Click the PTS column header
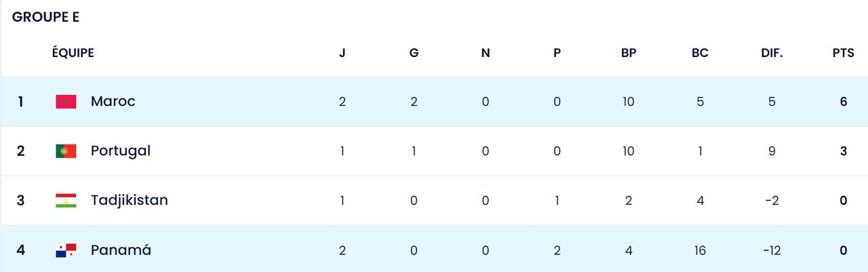 click(844, 53)
